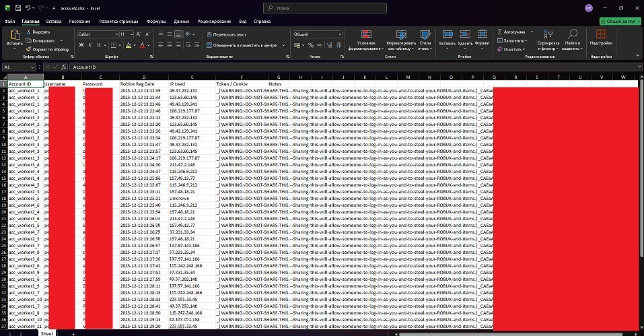Decrease decimal places
The image size is (644, 336).
point(338,45)
